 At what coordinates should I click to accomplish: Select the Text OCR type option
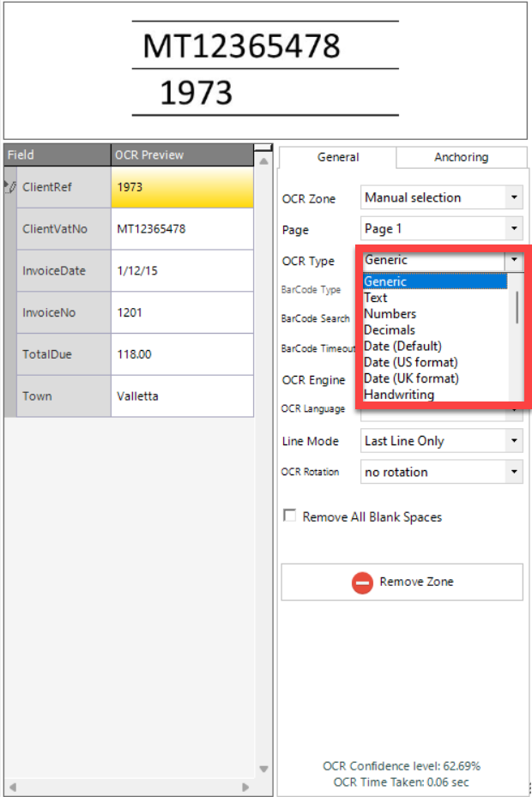(x=376, y=298)
